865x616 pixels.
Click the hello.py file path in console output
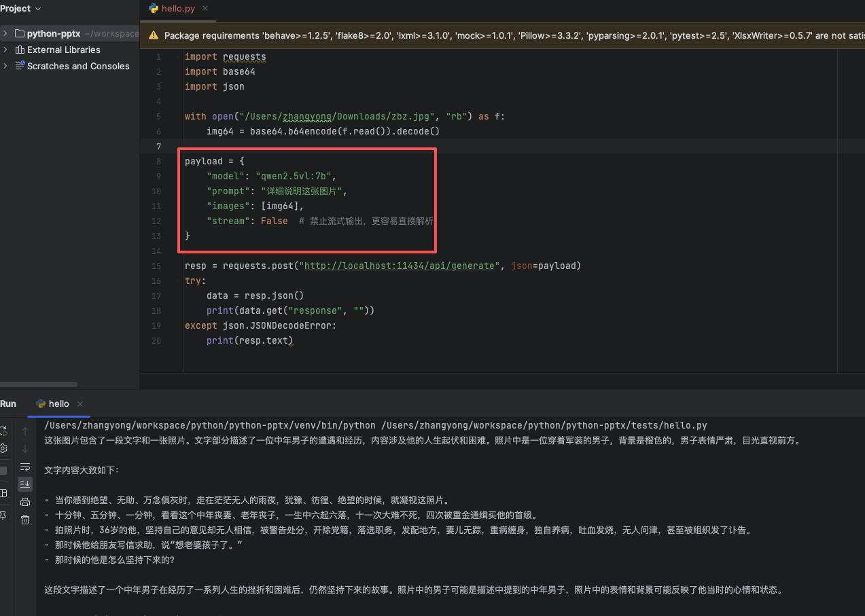click(x=544, y=425)
